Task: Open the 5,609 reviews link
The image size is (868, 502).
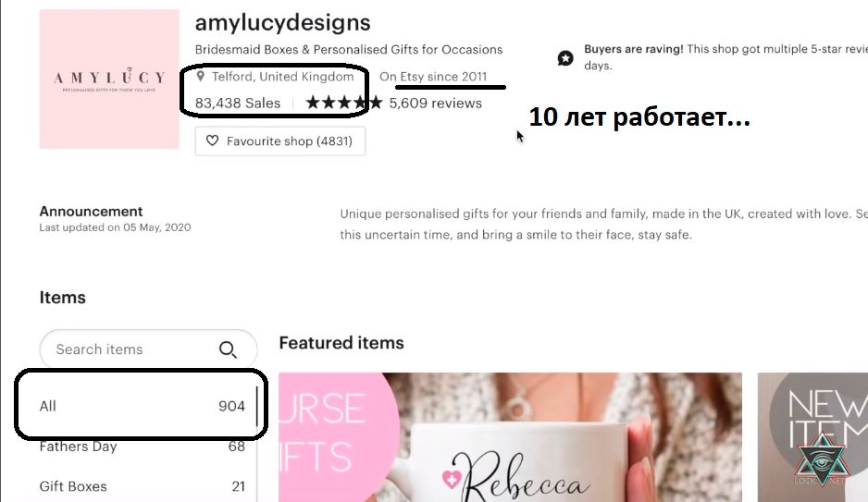Action: 435,103
